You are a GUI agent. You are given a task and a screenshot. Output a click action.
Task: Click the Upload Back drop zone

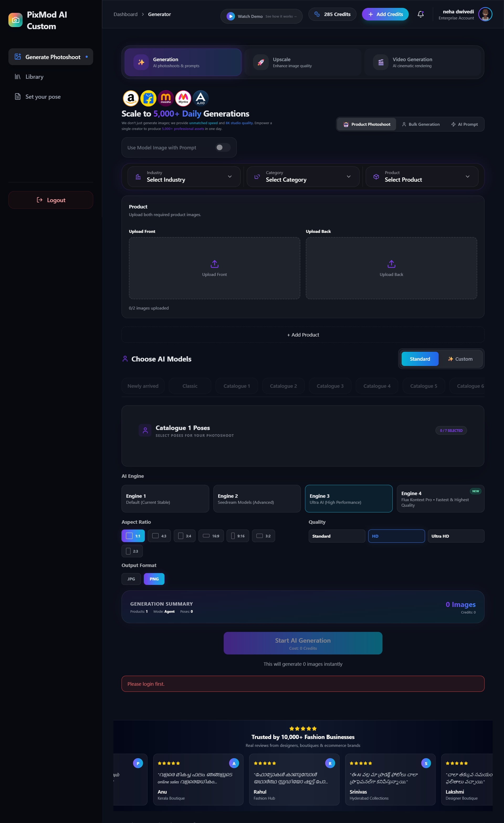(x=391, y=268)
